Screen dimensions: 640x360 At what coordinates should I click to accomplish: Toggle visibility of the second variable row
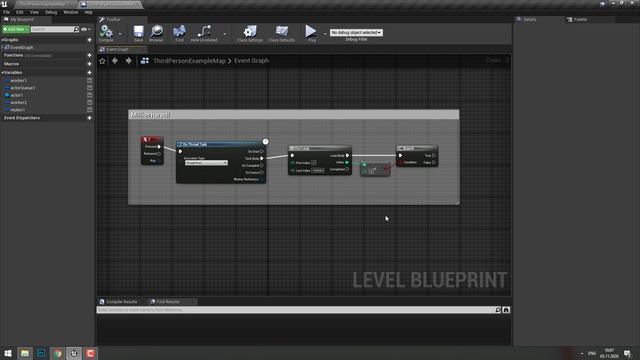point(89,88)
